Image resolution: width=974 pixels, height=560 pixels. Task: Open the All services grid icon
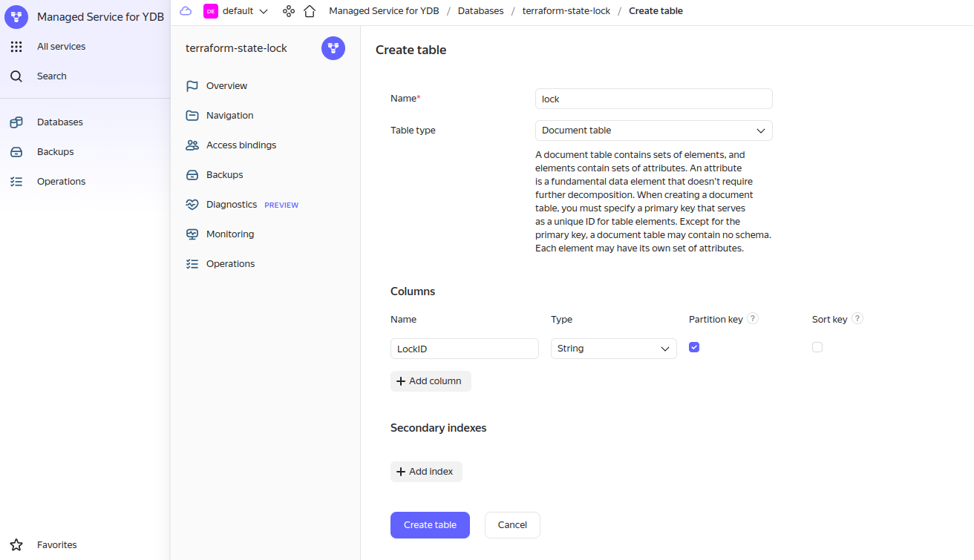[x=16, y=46]
